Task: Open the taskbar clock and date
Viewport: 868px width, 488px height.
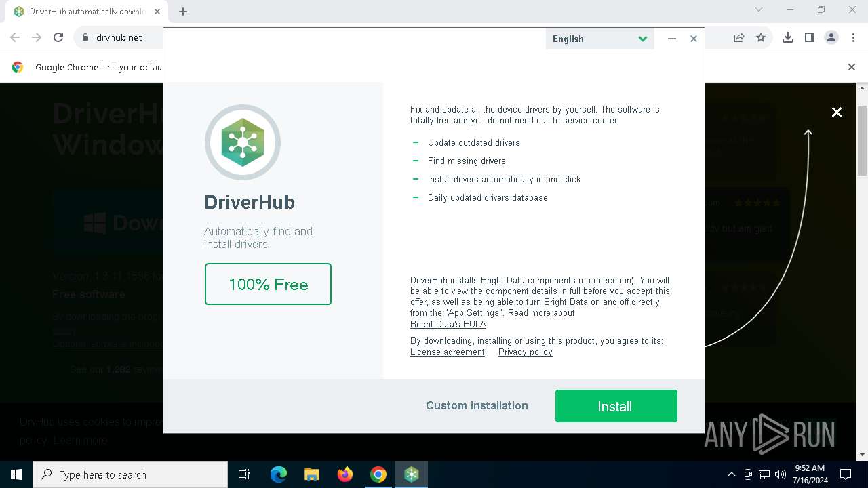Action: [x=810, y=474]
